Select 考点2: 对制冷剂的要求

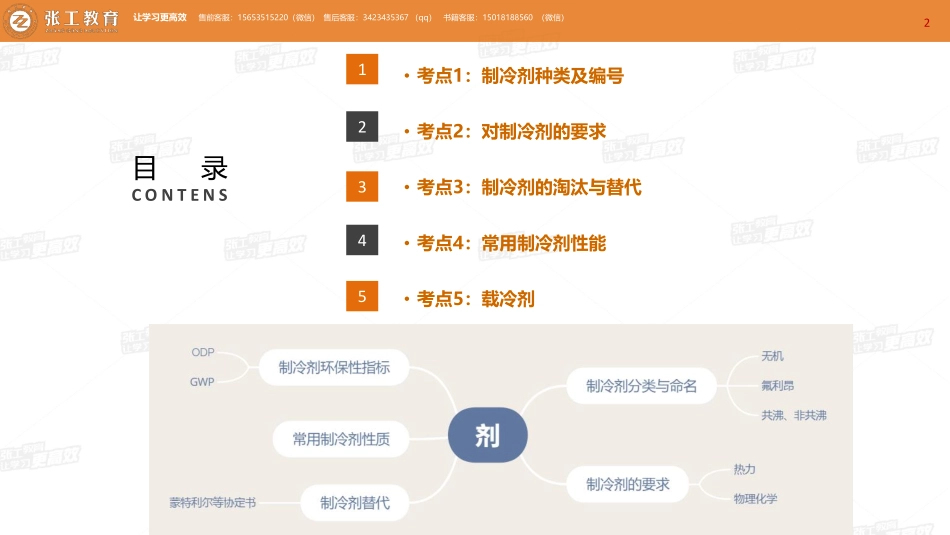[x=511, y=131]
